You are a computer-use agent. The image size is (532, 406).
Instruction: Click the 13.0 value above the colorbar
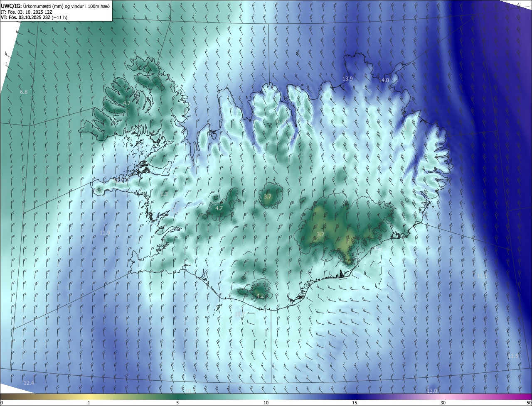432,391
